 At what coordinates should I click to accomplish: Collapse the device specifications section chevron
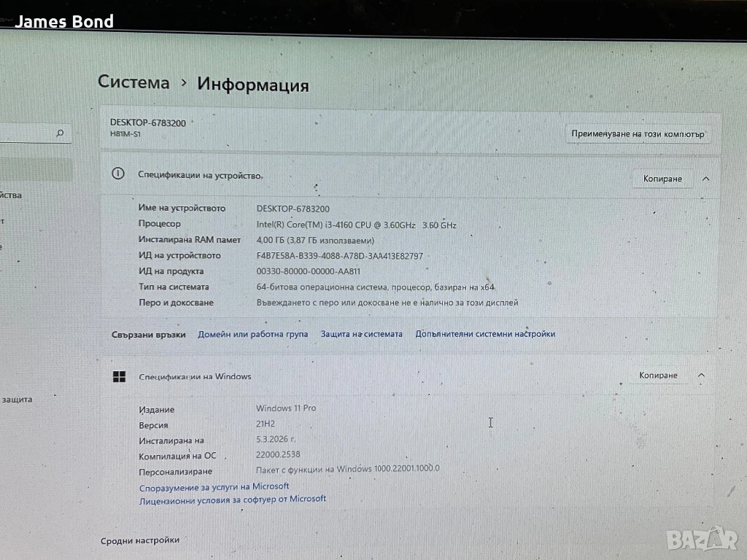[705, 179]
